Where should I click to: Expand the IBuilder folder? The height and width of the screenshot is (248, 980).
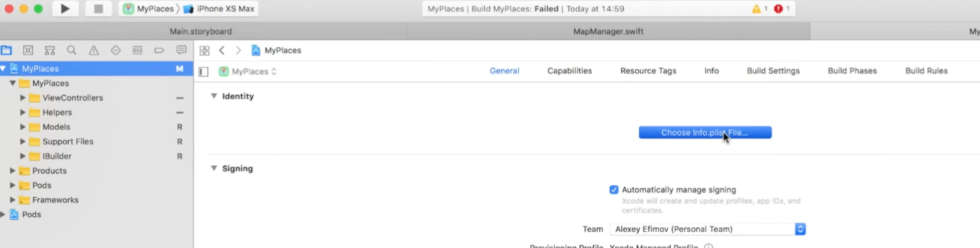[23, 156]
